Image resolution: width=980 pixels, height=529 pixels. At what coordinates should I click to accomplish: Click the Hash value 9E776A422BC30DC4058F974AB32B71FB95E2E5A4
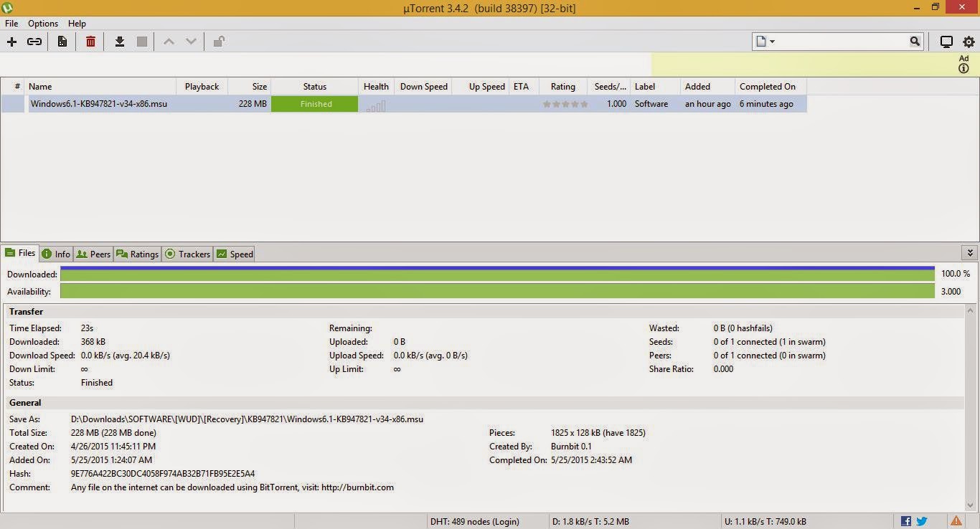163,474
